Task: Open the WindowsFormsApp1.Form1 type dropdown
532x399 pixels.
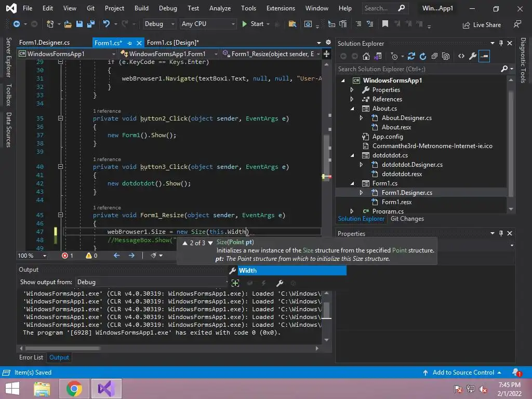Action: [x=169, y=54]
